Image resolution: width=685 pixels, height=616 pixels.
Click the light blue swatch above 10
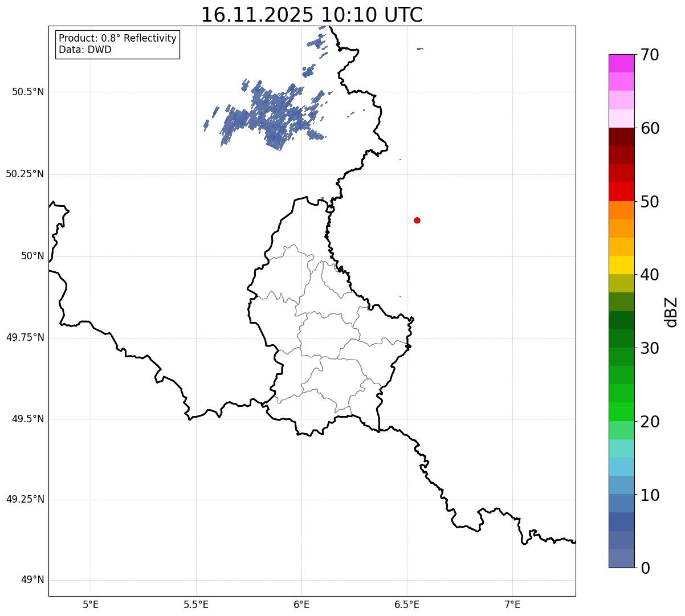[x=621, y=485]
